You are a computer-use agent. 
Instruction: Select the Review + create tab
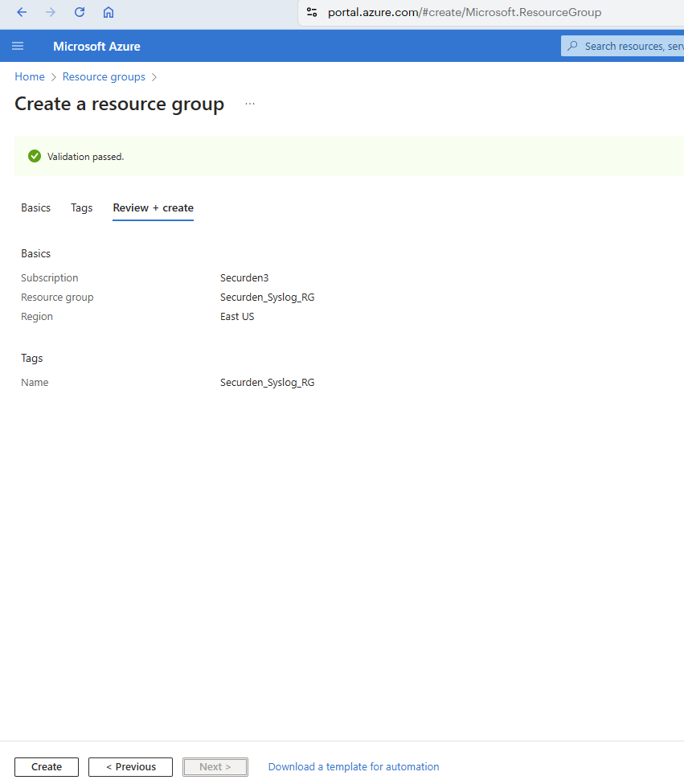[x=153, y=208]
